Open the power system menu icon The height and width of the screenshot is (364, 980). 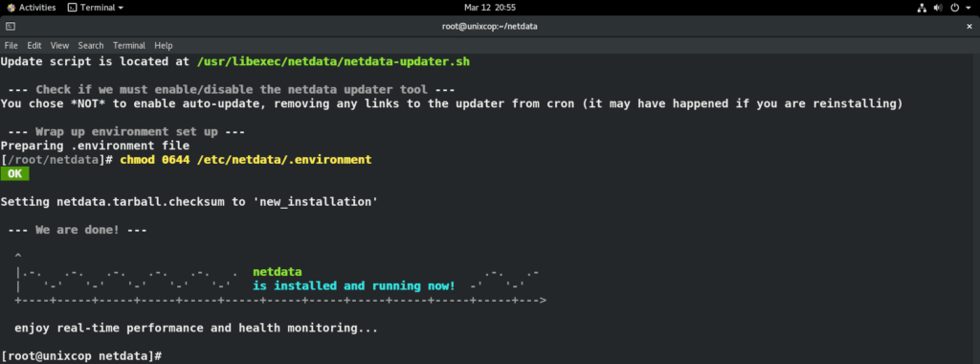[x=954, y=8]
